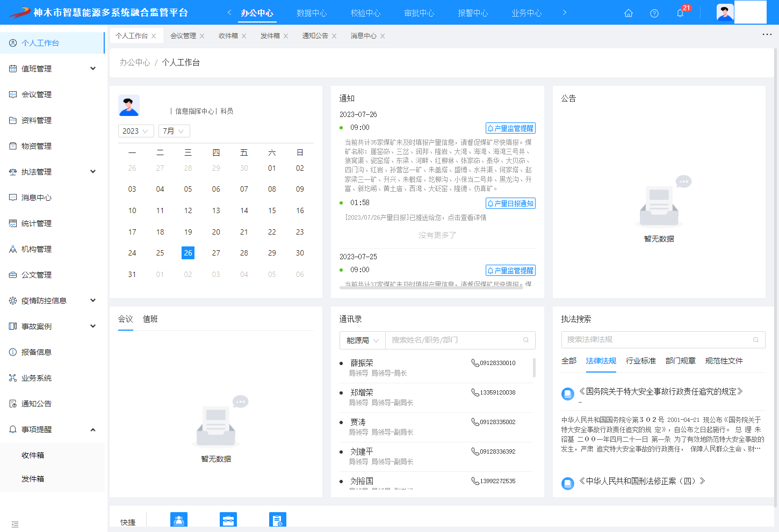Select the 值班 tab in meeting panel
The image size is (779, 532).
coord(150,319)
